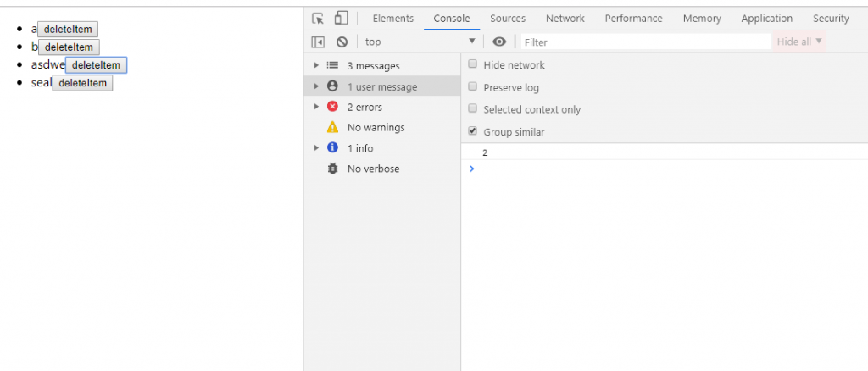Show or hide the console sidebar

click(x=318, y=42)
